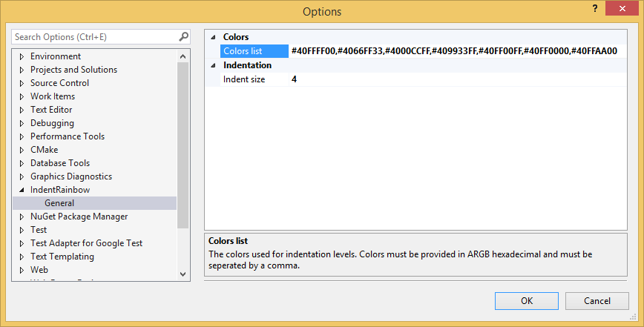
Task: Click in the Search Options field
Action: [x=93, y=36]
